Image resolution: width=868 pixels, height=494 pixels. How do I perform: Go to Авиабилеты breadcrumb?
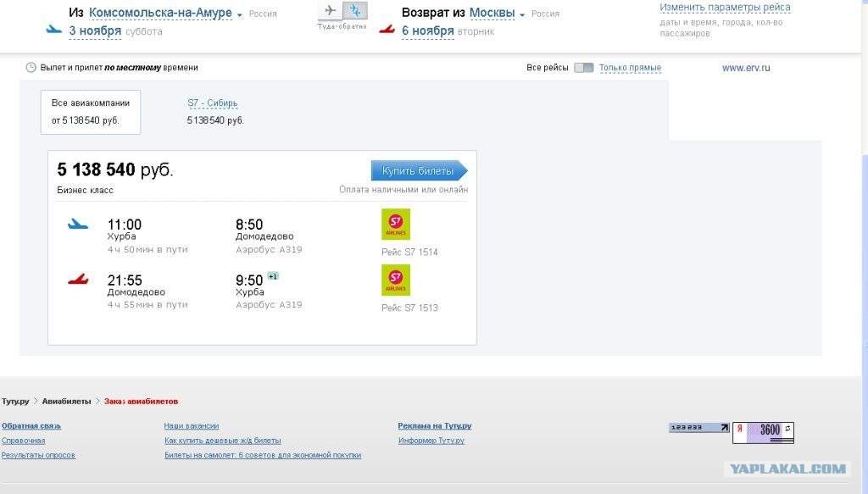66,401
